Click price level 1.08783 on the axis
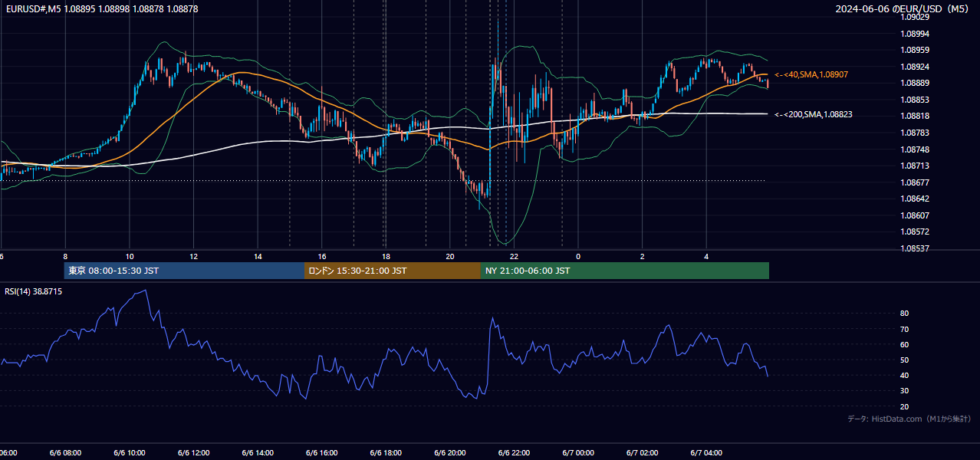980x460 pixels. point(916,133)
